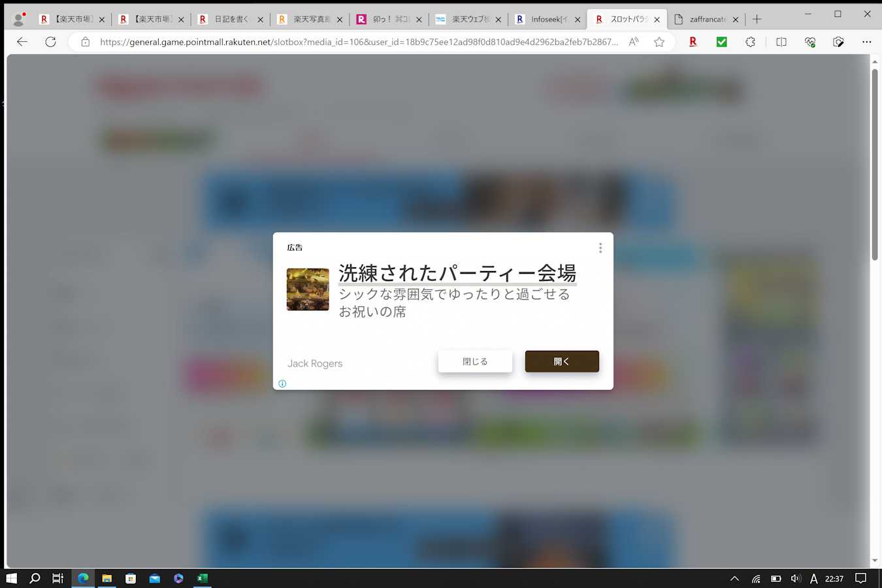Open volume control in system tray

(x=795, y=578)
